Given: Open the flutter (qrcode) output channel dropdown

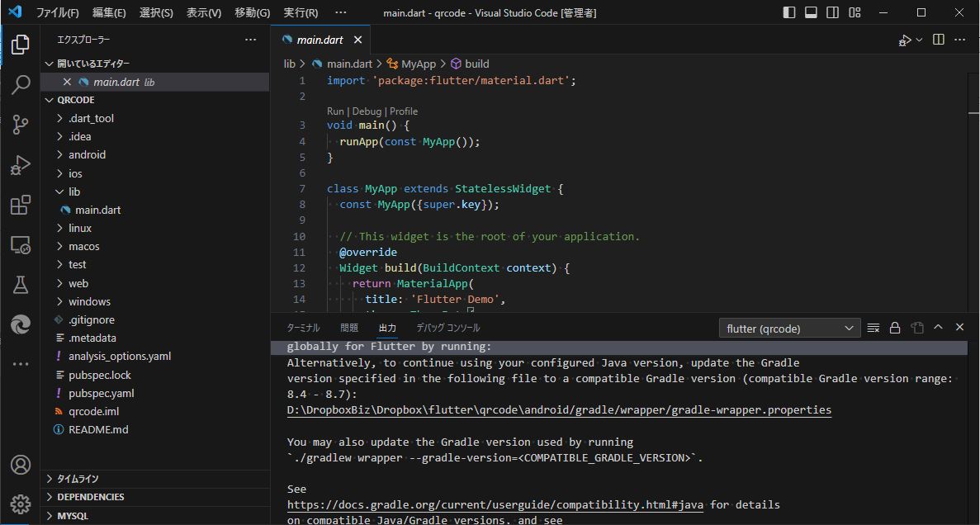Looking at the screenshot, I should [790, 329].
